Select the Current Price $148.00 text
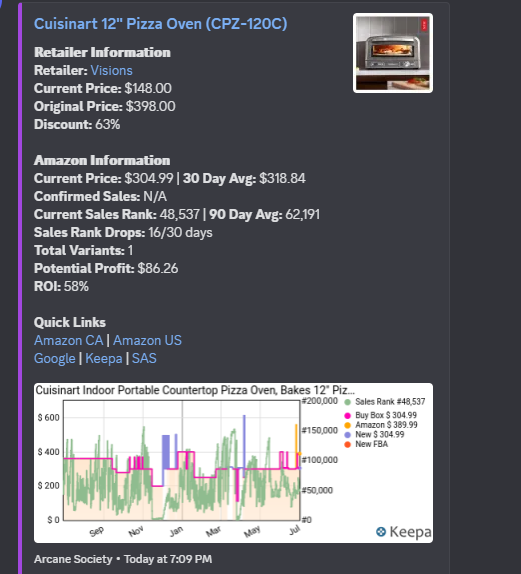 coord(103,88)
